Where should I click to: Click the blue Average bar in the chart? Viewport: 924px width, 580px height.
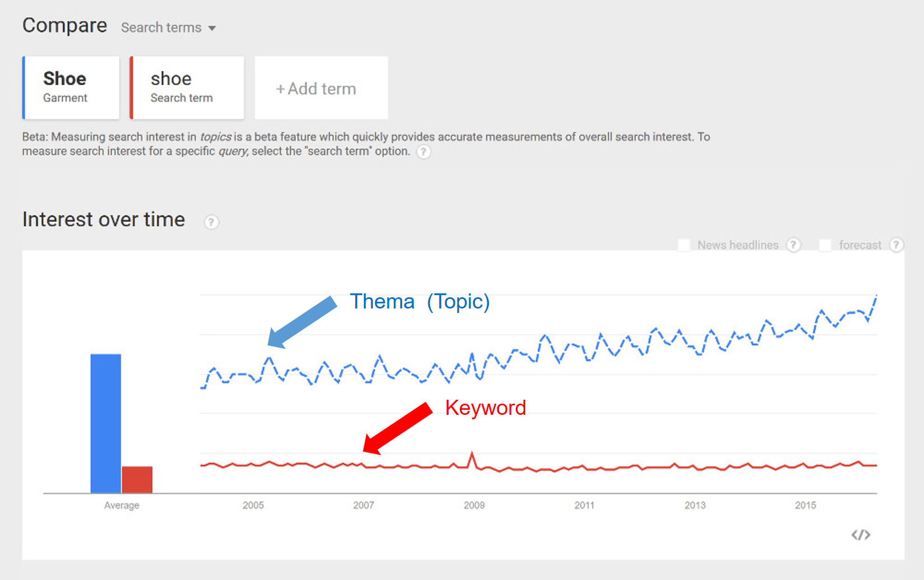[x=105, y=423]
